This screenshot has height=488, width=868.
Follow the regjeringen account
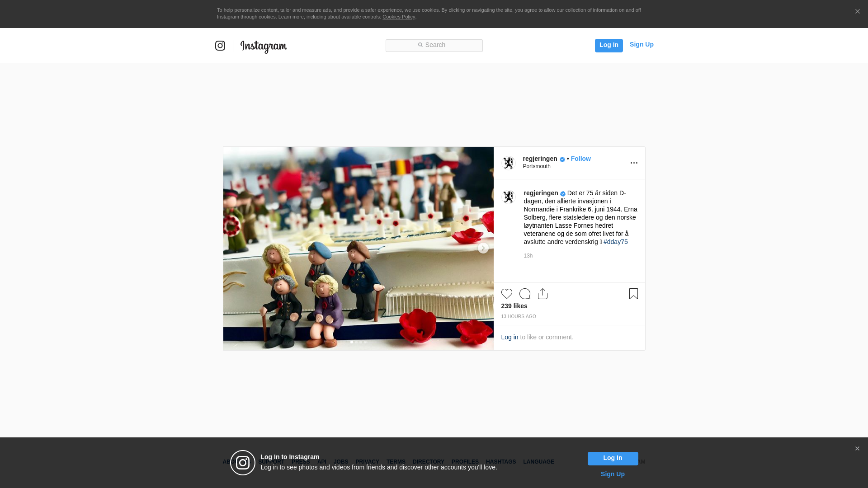[580, 159]
